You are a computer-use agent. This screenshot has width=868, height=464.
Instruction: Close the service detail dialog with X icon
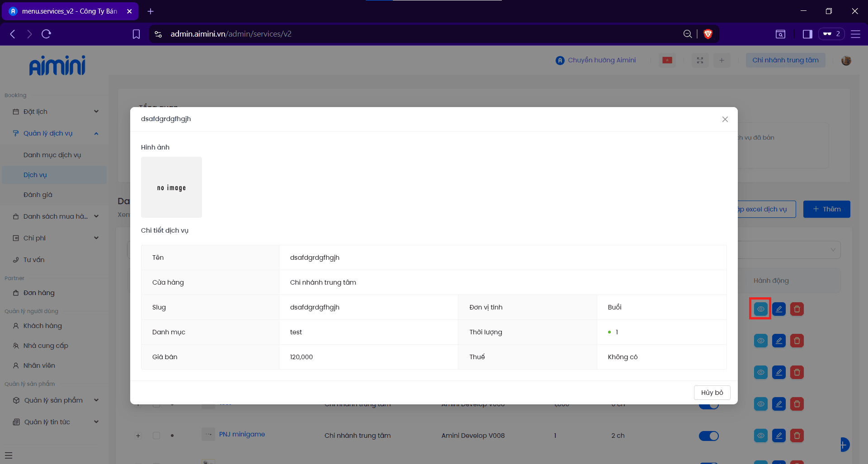[725, 119]
